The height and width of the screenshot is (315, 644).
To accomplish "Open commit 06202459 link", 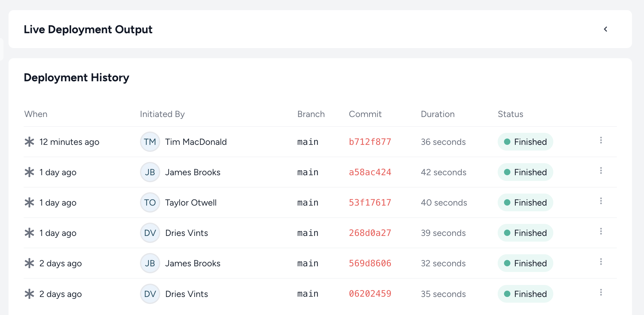I will (x=370, y=294).
